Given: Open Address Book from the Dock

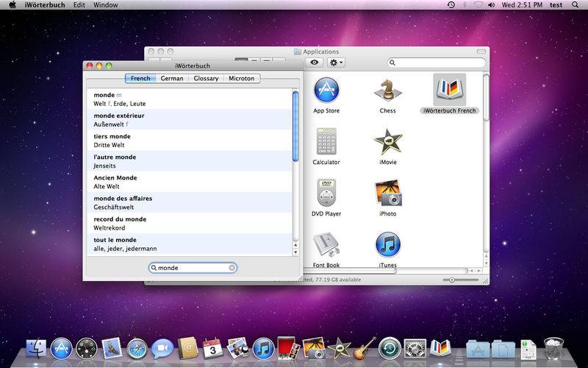Looking at the screenshot, I should coord(187,348).
